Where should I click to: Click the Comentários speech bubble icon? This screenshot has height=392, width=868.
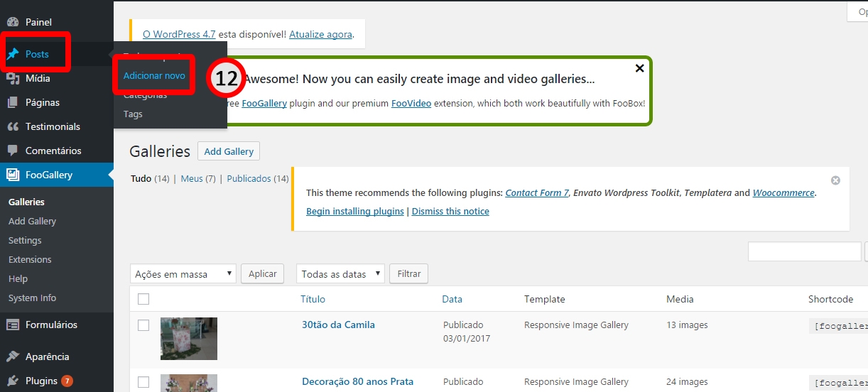(x=13, y=151)
